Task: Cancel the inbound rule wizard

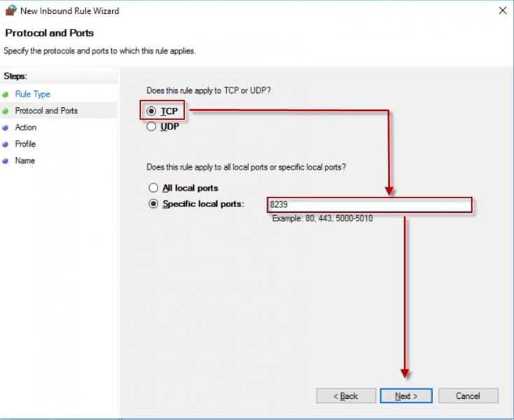Action: coord(468,396)
